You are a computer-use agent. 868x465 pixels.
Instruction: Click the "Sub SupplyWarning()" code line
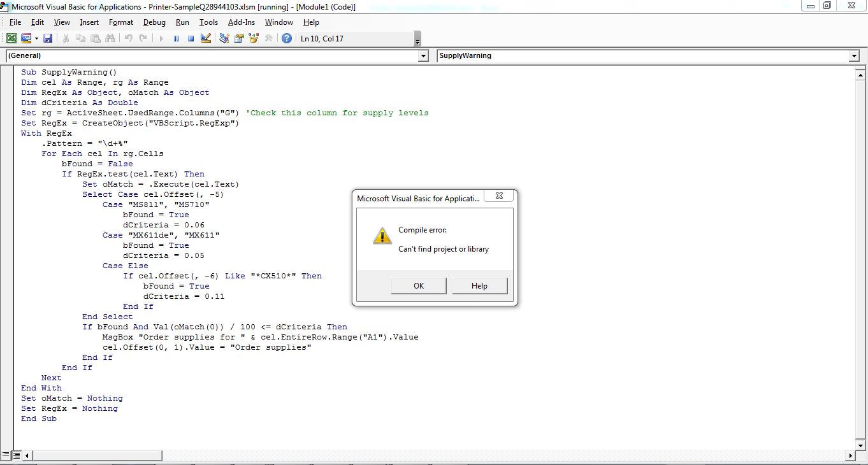(x=69, y=72)
